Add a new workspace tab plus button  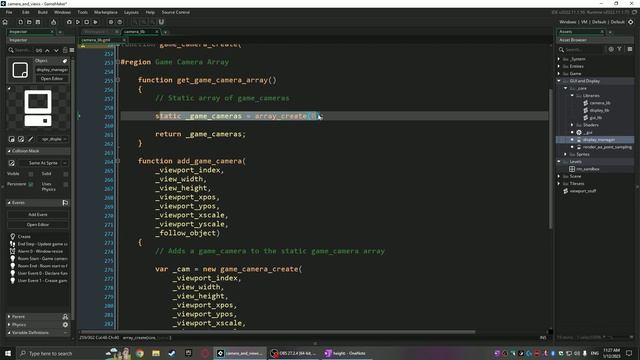coord(165,32)
